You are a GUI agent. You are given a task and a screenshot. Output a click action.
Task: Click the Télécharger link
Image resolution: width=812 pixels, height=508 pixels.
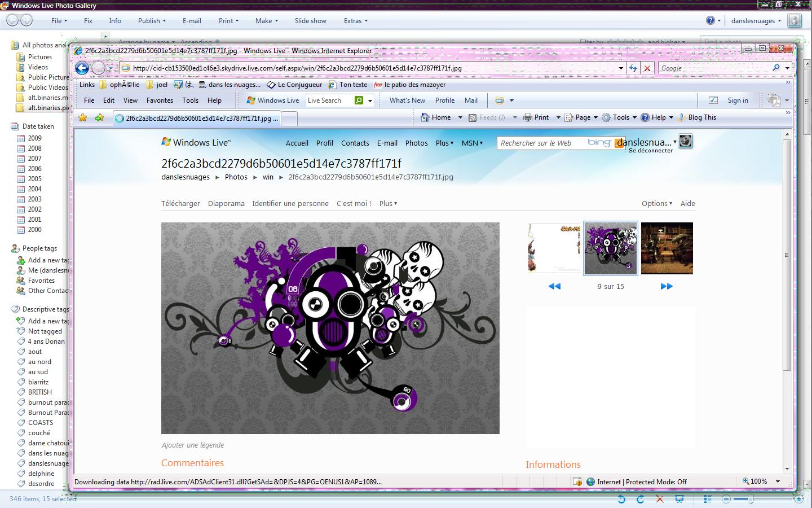coord(180,204)
